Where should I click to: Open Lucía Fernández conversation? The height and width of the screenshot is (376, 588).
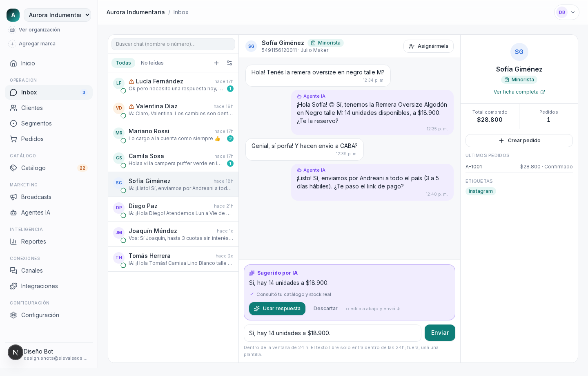(173, 85)
